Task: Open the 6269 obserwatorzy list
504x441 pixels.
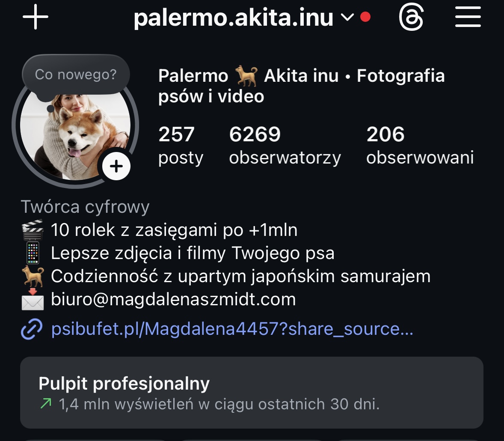Action: pos(285,146)
